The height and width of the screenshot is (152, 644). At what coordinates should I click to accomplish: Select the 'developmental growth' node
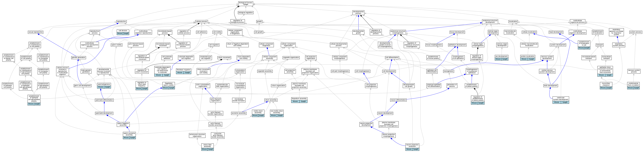click(358, 32)
